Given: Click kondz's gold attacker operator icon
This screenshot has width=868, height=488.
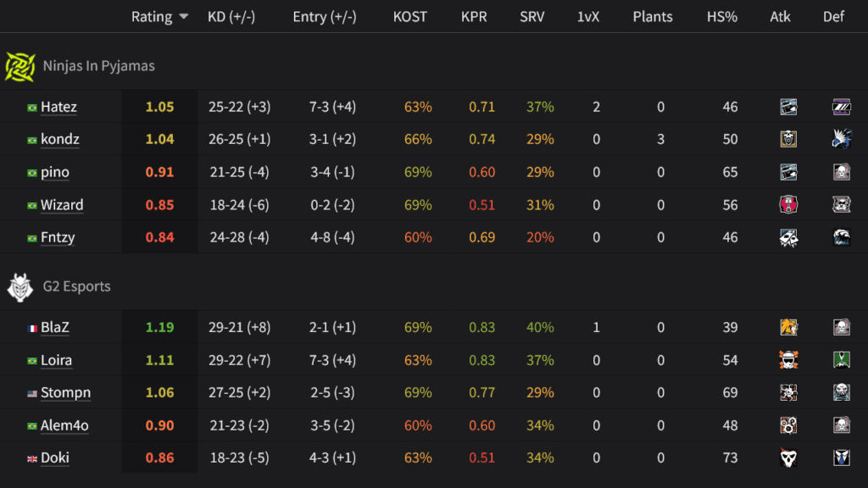Looking at the screenshot, I should [x=788, y=139].
